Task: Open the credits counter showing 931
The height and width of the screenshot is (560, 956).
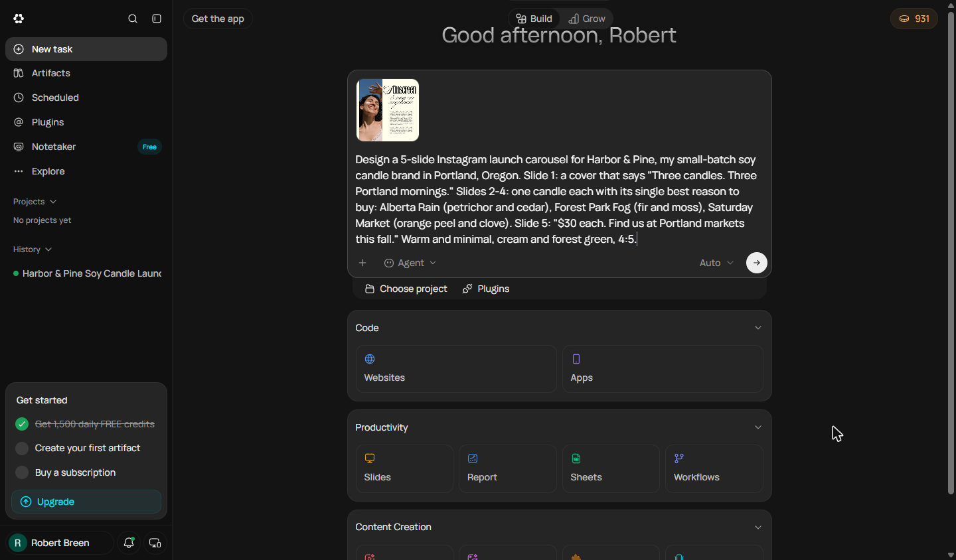Action: click(914, 19)
